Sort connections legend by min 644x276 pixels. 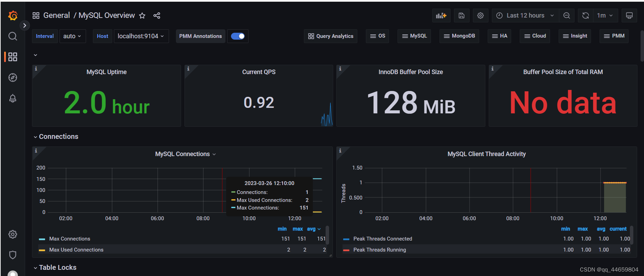click(x=282, y=229)
